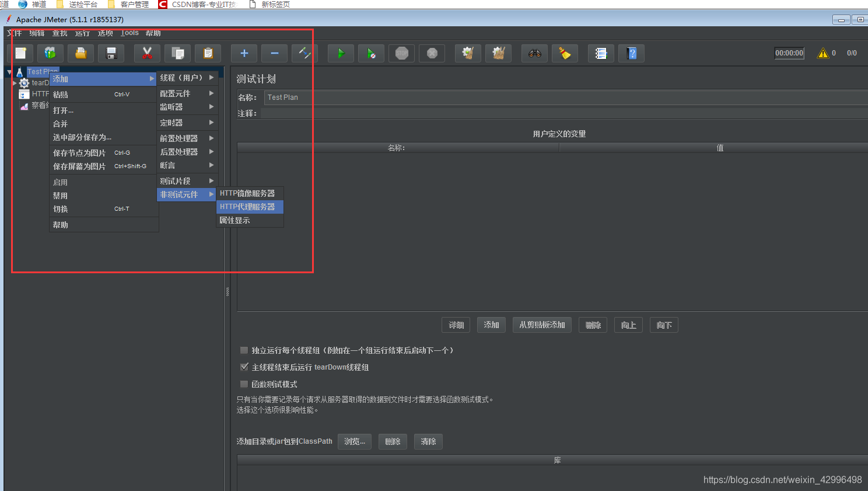Reset search with the broom icon

click(565, 53)
